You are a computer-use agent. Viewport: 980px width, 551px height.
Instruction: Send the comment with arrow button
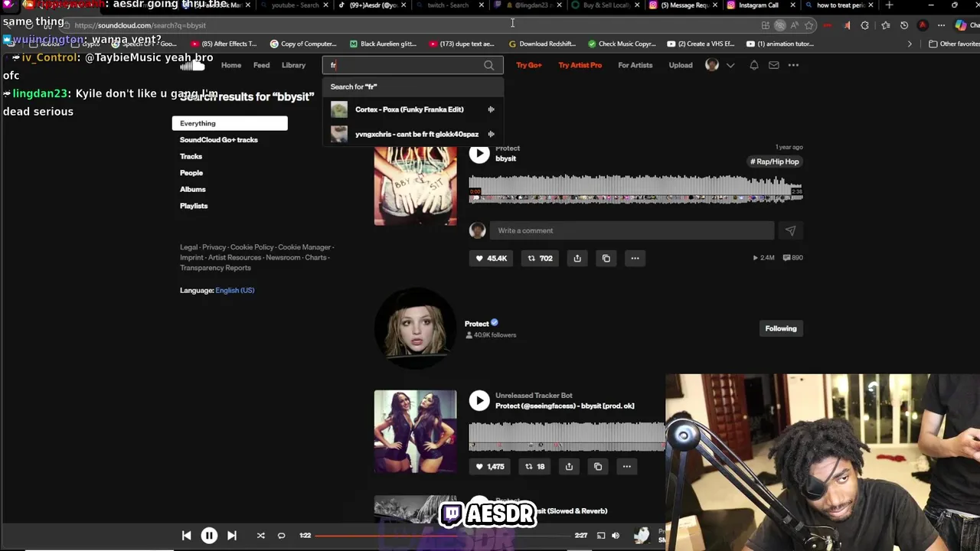pyautogui.click(x=790, y=230)
